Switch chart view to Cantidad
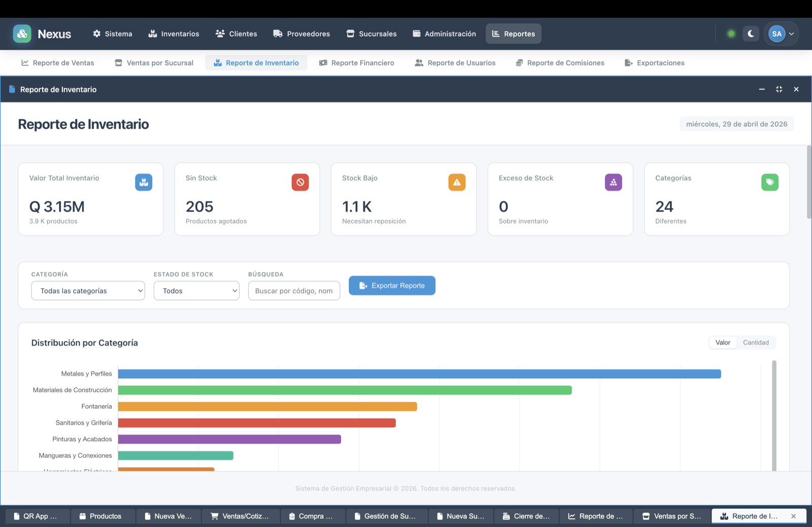The image size is (812, 527). (x=756, y=342)
